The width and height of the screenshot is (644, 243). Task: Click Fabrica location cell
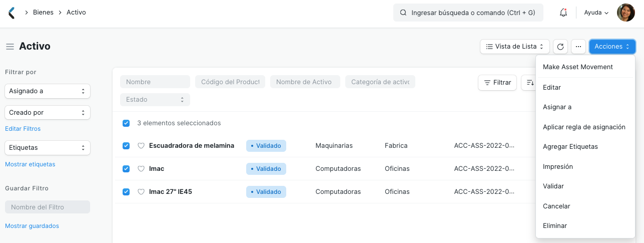tap(396, 146)
